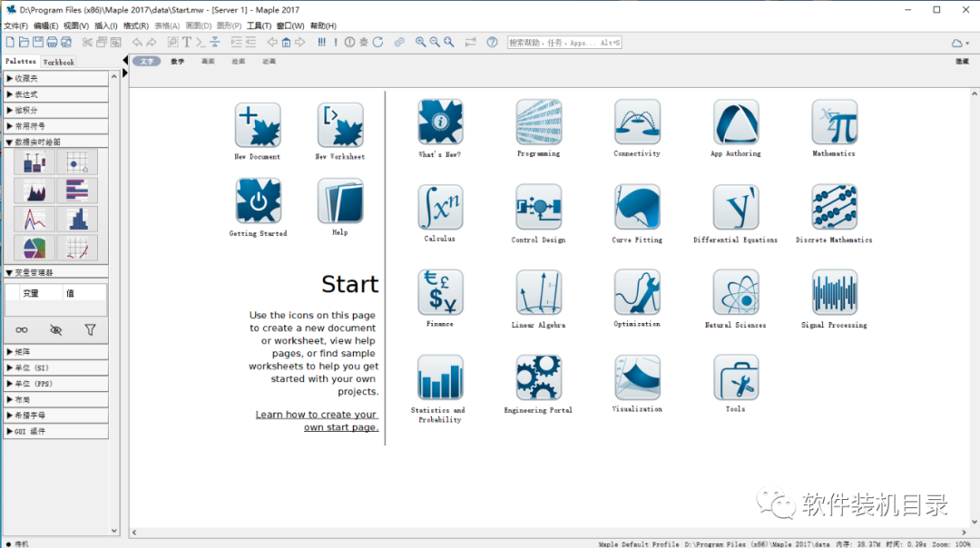This screenshot has height=548, width=980.
Task: Open Statistics and Probability icon
Action: tap(440, 377)
